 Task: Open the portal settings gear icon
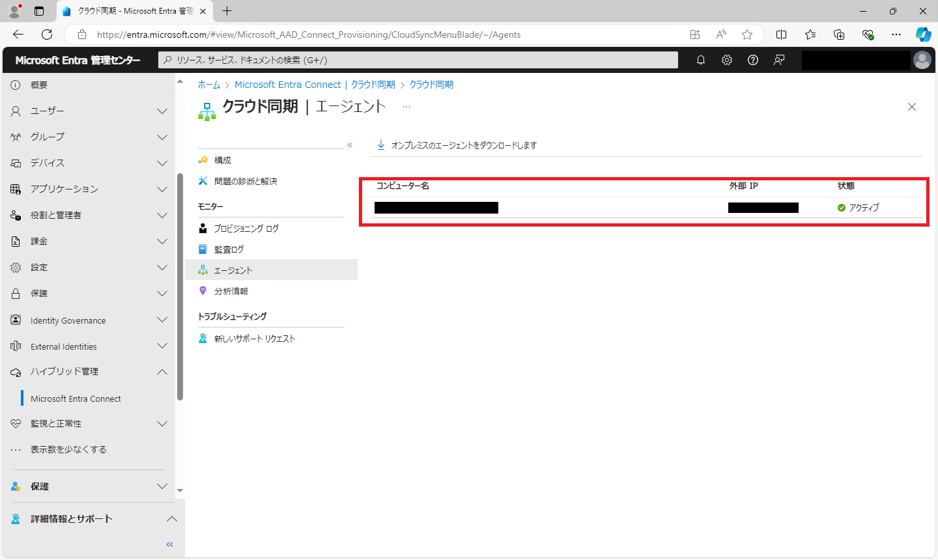[727, 60]
